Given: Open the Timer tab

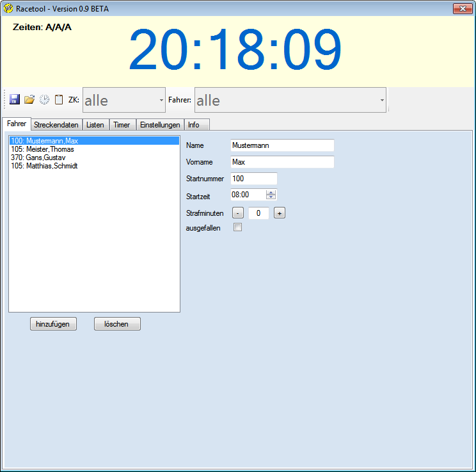Looking at the screenshot, I should (x=122, y=125).
